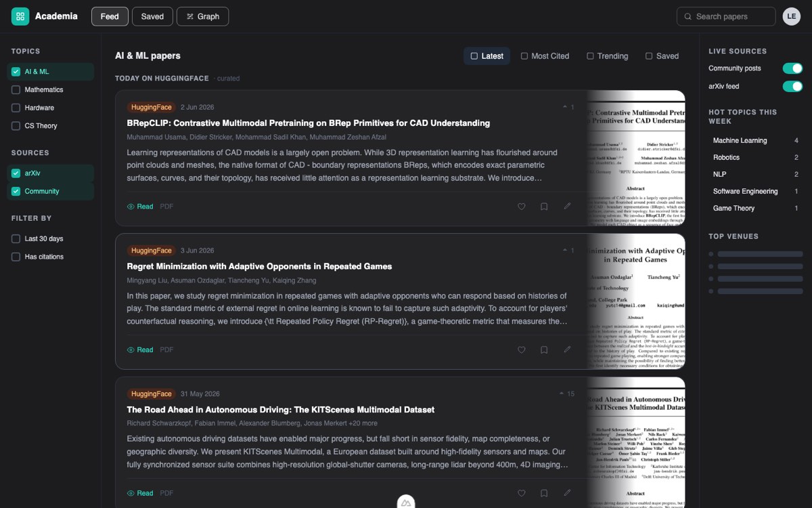This screenshot has width=812, height=508.
Task: Open The Road Ahead in Autonomous Driving title
Action: [281, 410]
